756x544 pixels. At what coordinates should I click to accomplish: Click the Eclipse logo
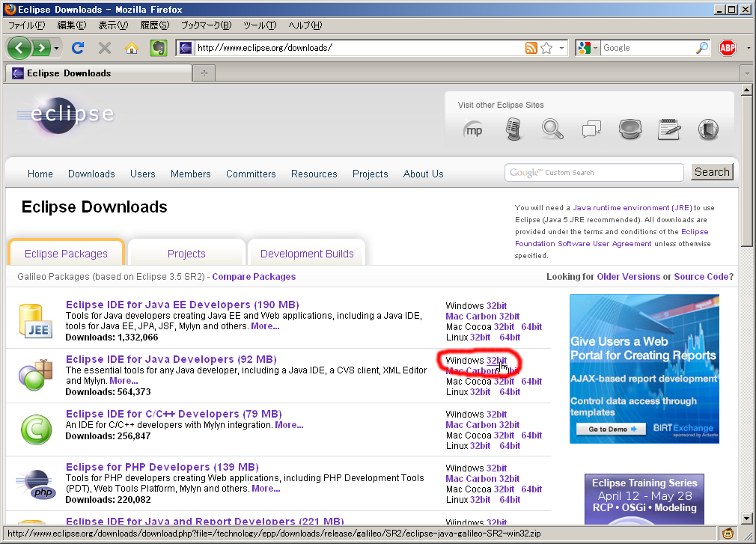coord(65,114)
